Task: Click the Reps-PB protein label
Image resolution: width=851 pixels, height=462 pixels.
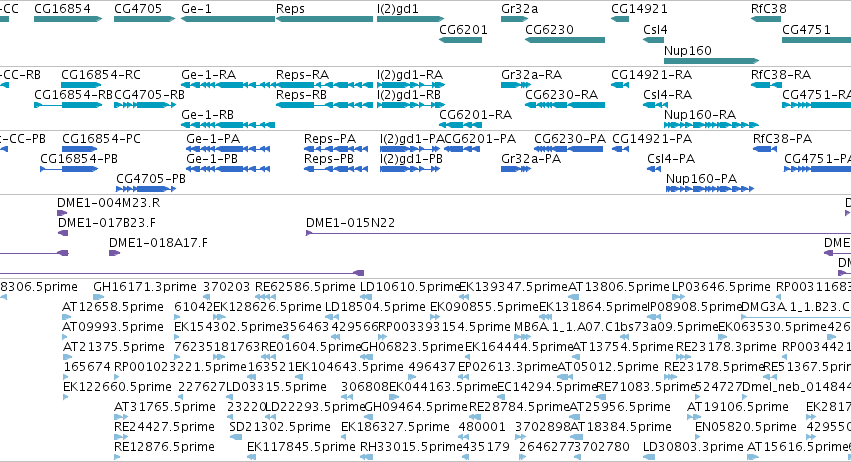Action: [329, 159]
